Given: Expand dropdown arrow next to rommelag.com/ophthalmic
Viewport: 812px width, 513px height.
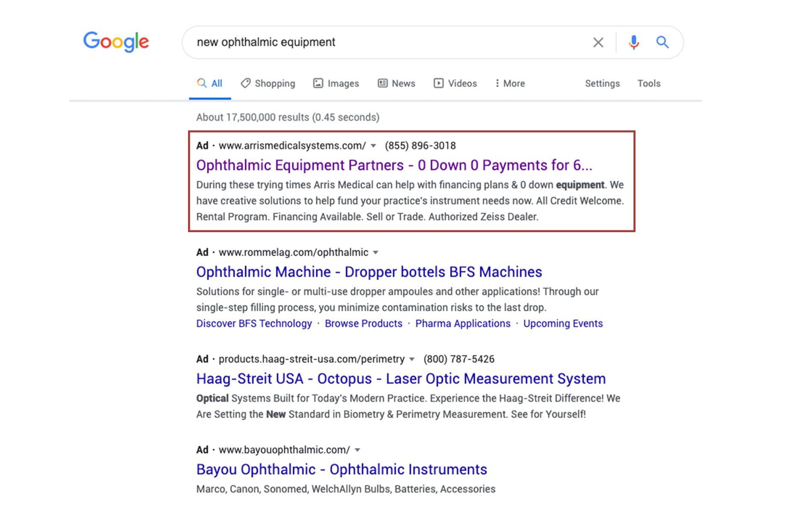Looking at the screenshot, I should tap(376, 253).
